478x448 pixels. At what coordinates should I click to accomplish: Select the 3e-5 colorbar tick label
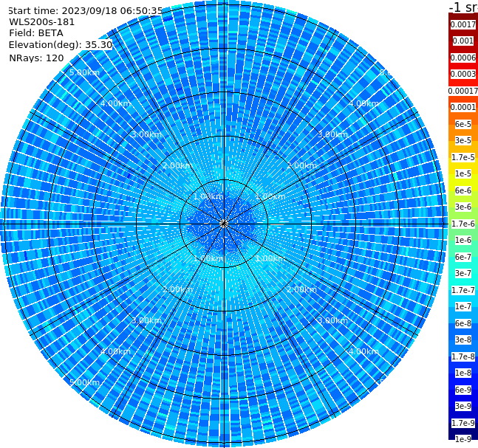tap(463, 140)
